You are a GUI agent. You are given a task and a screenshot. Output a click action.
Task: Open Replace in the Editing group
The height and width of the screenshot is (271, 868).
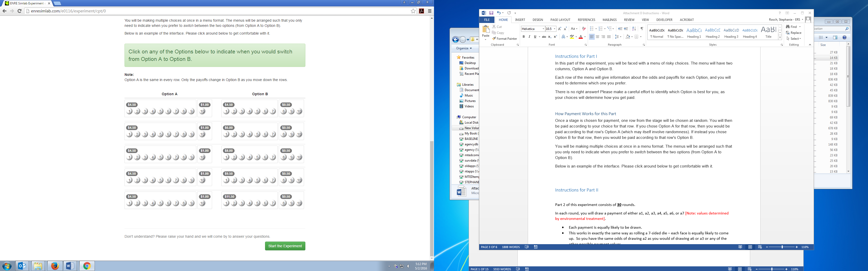point(794,33)
